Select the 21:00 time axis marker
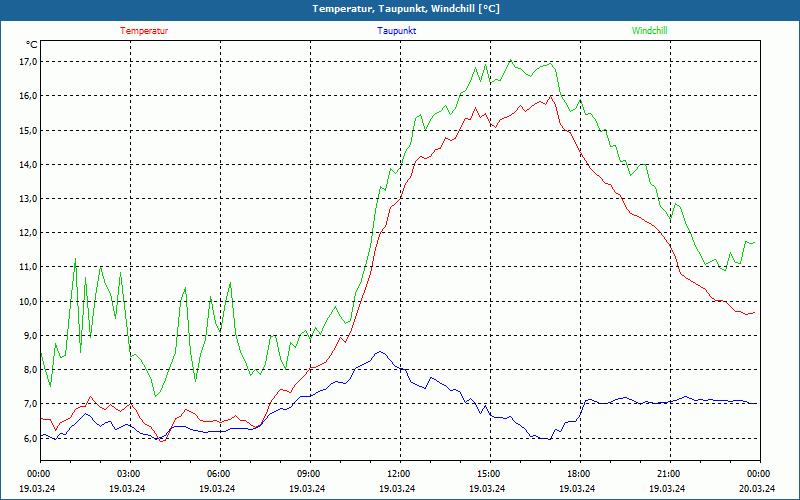 [x=669, y=474]
